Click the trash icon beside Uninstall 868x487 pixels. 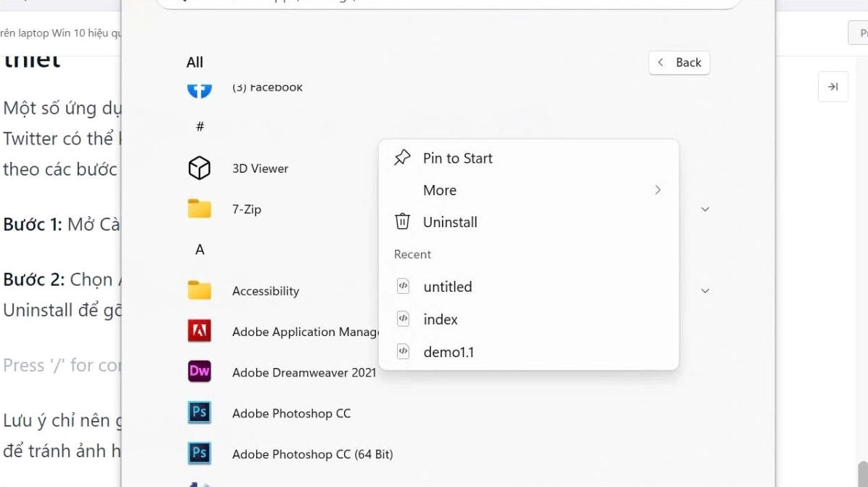[x=402, y=222]
